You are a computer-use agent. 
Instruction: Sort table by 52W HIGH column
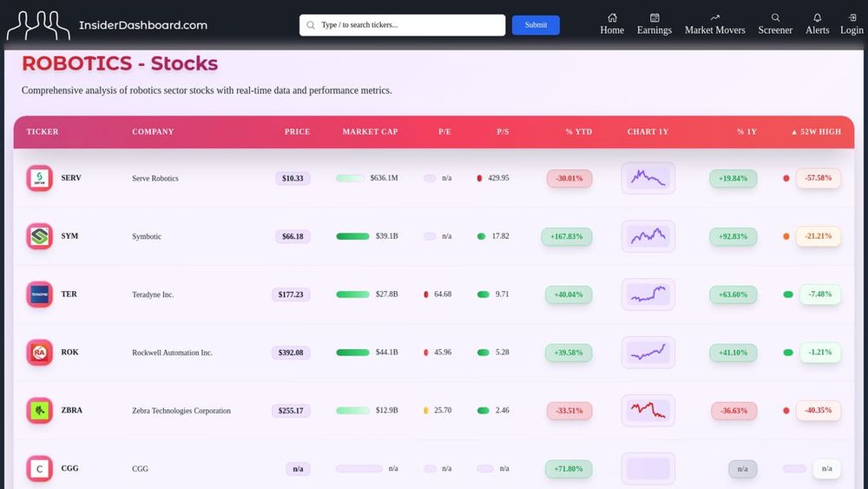[816, 132]
